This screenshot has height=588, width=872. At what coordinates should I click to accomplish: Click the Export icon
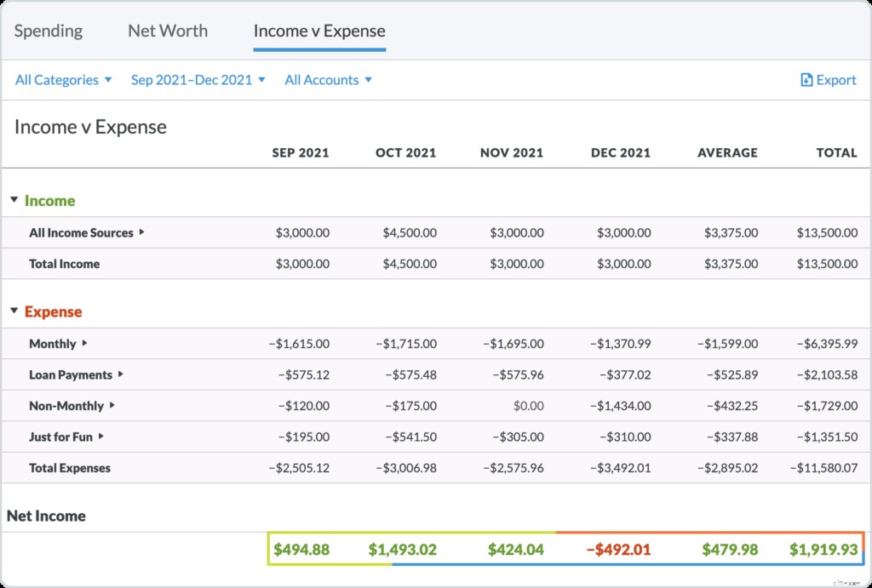tap(806, 79)
